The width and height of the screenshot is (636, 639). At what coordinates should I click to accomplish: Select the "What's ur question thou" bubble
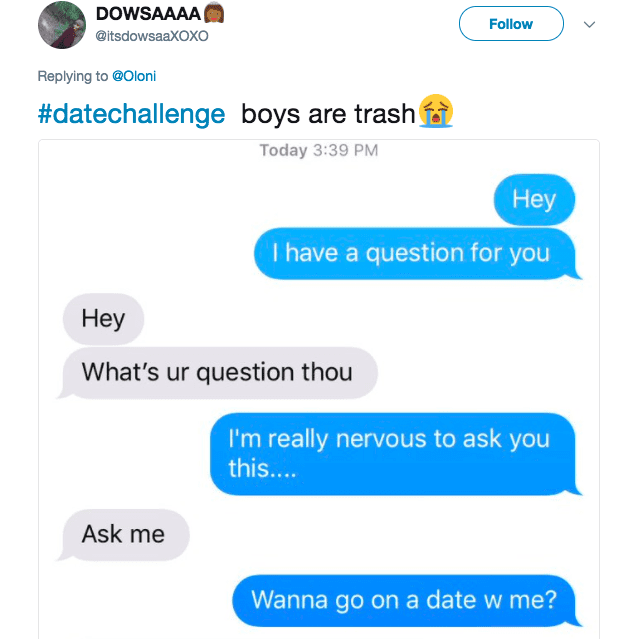[218, 372]
